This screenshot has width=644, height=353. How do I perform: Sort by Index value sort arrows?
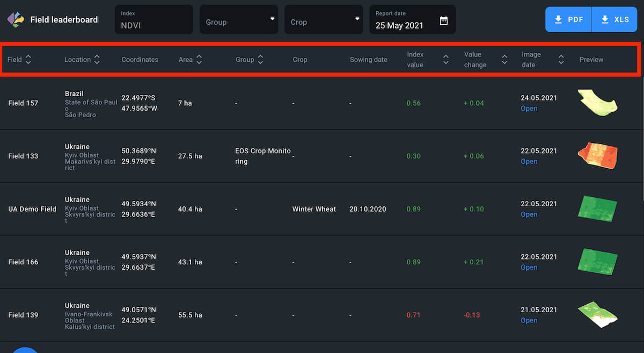point(445,60)
